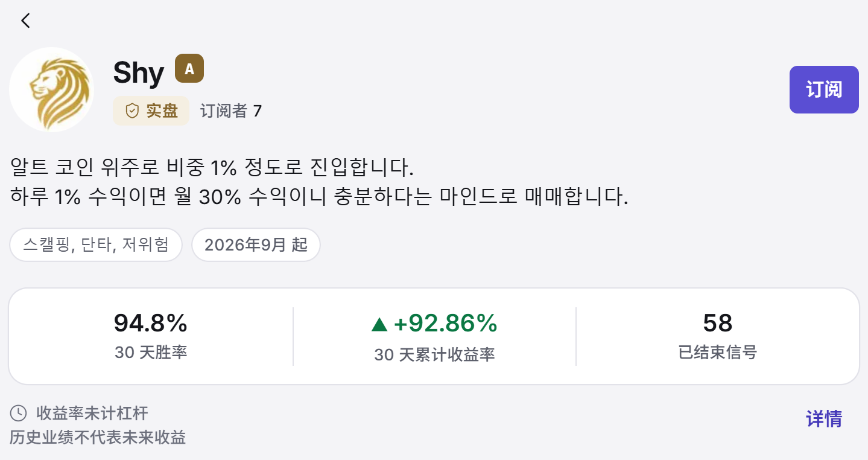868x460 pixels.
Task: Click the +92.86% cumulative return value
Action: click(445, 324)
